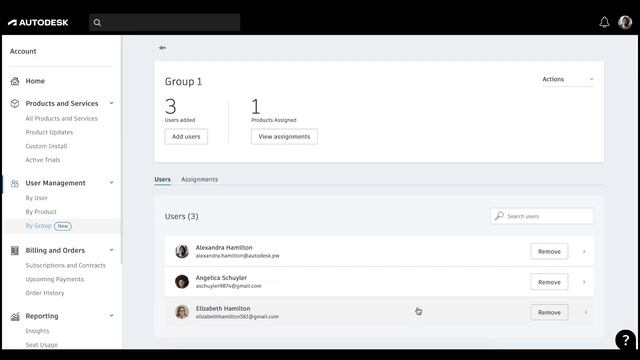Switch to the Users tab
Screen dimensions: 640x360
(162, 179)
